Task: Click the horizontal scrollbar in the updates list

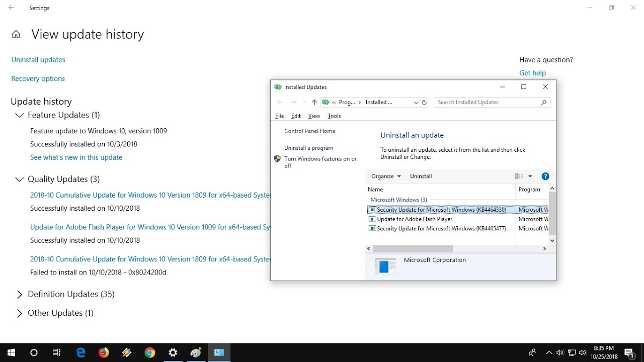Action: [x=413, y=249]
